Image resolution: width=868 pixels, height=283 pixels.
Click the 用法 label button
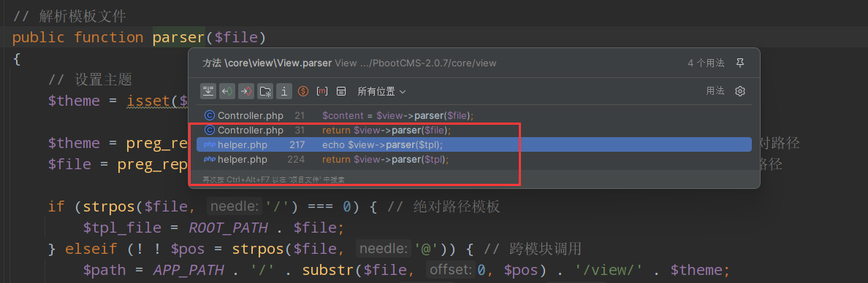(715, 91)
